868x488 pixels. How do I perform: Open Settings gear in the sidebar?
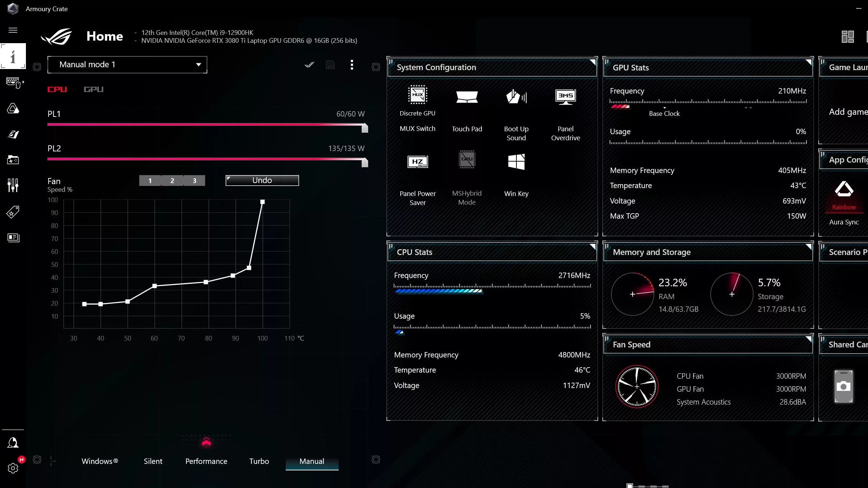[13, 468]
